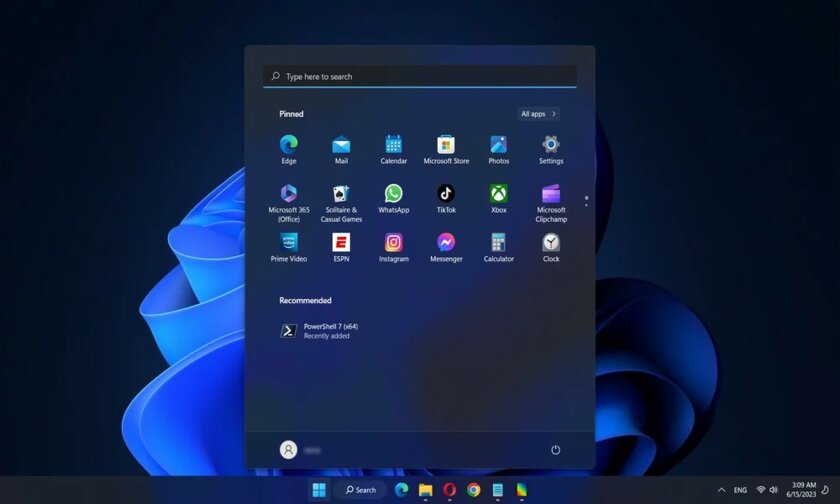Click the user account avatar
Screen dimensions: 840x504
(x=288, y=449)
